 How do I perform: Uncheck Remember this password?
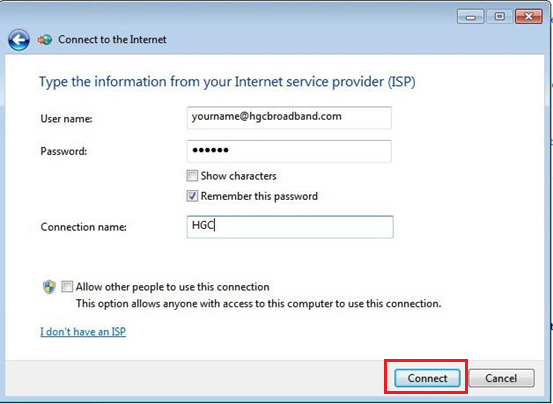192,196
